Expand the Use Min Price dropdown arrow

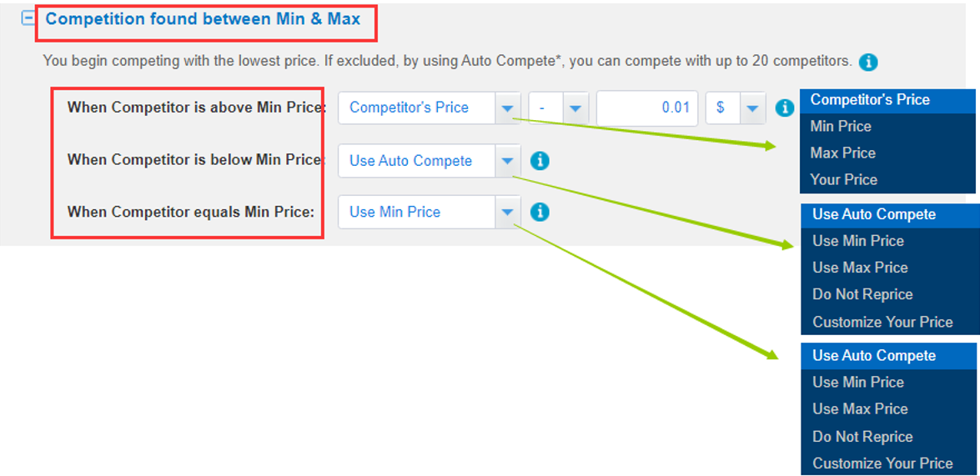tap(507, 212)
